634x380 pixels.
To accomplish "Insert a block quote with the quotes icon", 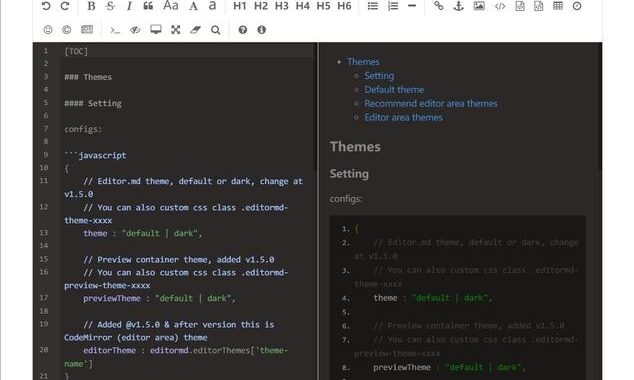I will 148,6.
